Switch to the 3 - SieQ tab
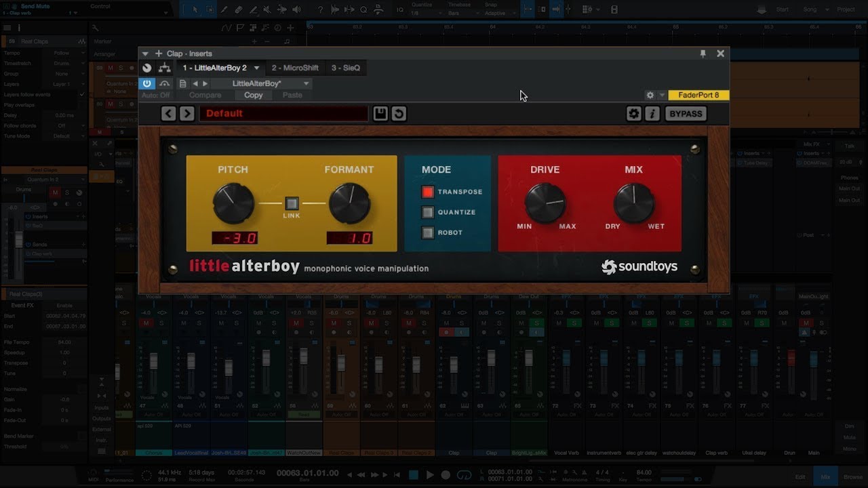This screenshot has height=488, width=868. click(346, 68)
